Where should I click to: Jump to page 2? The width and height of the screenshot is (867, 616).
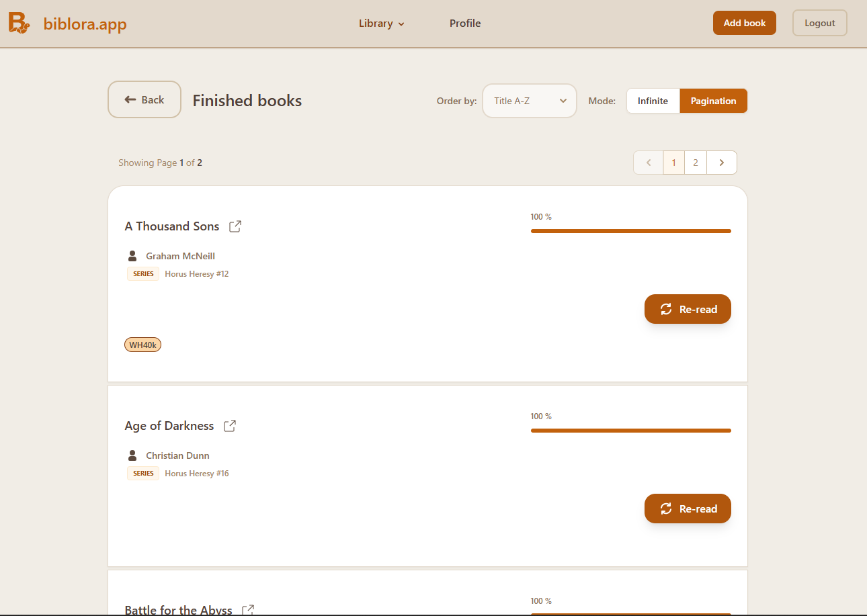(x=696, y=163)
